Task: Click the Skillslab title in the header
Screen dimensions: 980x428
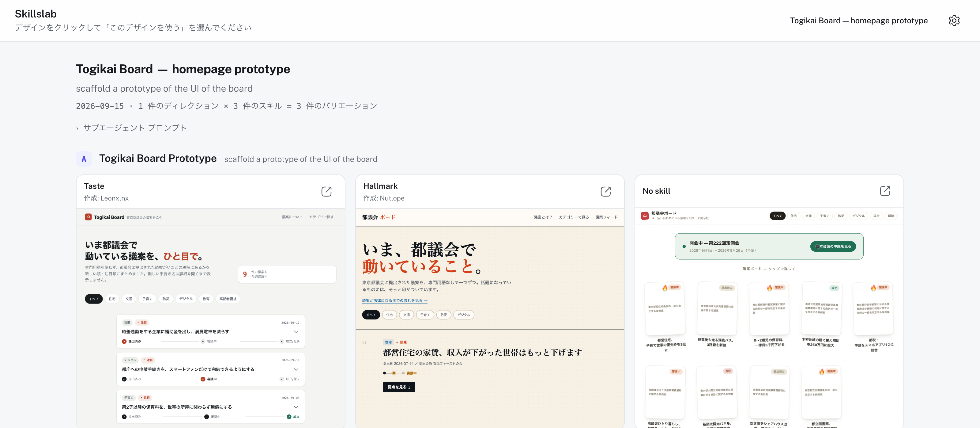Action: 36,14
